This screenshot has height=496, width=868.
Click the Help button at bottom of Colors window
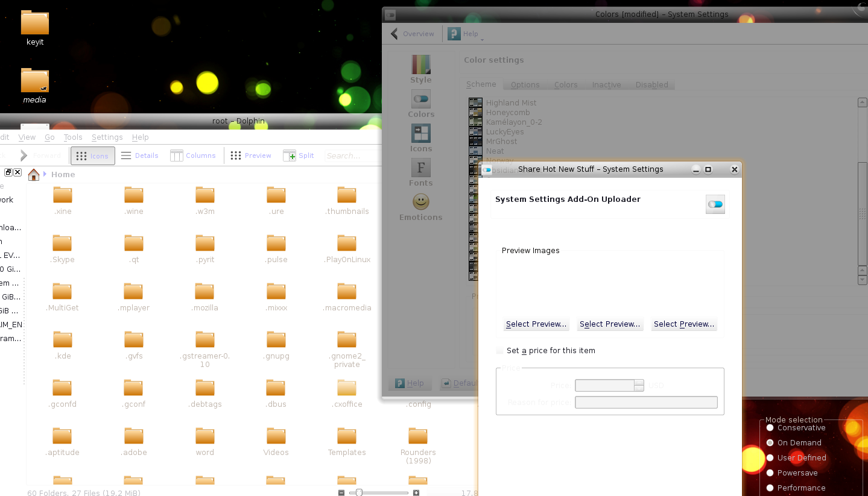pyautogui.click(x=410, y=383)
